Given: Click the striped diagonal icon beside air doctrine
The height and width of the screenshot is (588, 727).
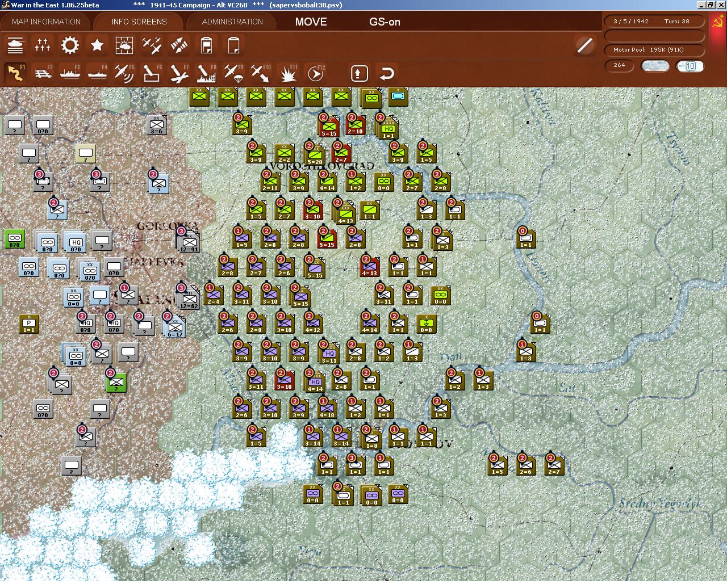Looking at the screenshot, I should tap(179, 45).
